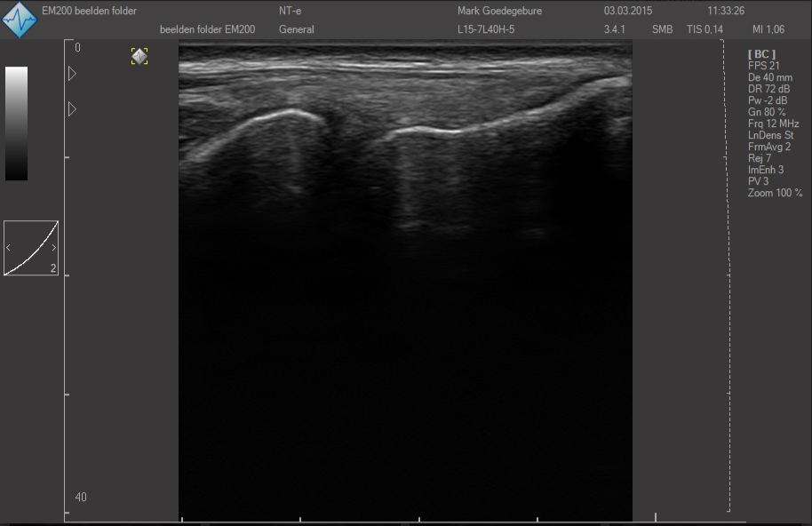Click the probe name 'L15-7L40H-5'
Screen dimensions: 812x526
click(x=486, y=29)
